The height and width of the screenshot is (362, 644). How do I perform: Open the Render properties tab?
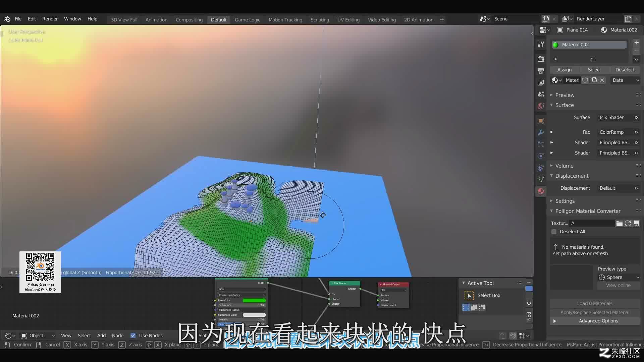click(541, 59)
